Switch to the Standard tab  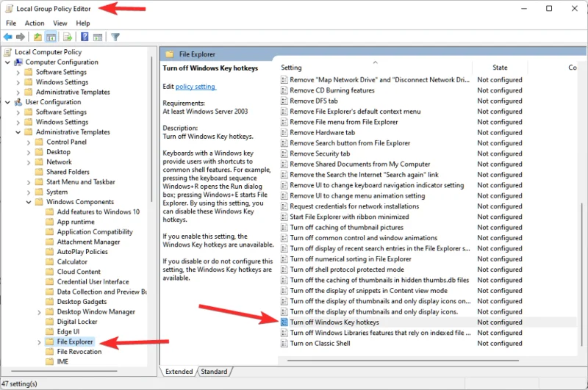[214, 371]
